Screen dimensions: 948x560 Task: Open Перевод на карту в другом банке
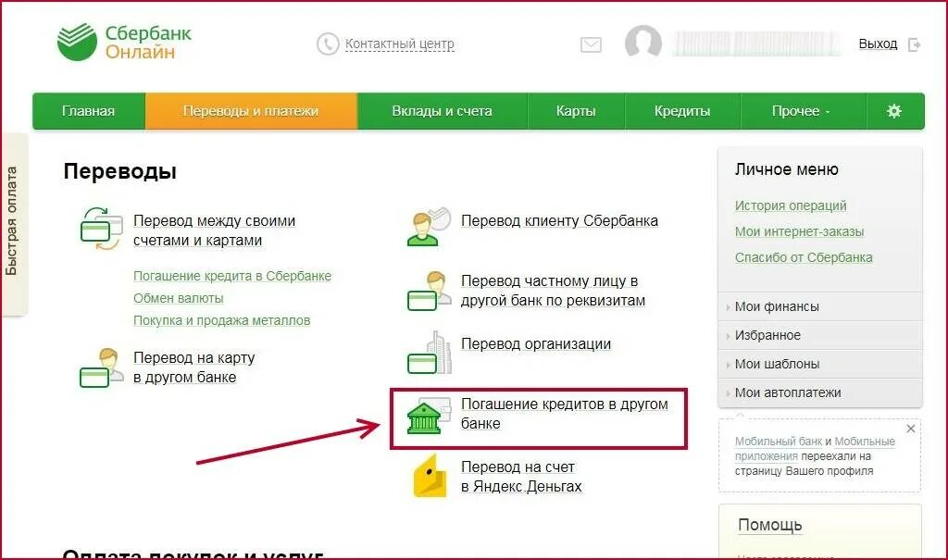coord(194,367)
